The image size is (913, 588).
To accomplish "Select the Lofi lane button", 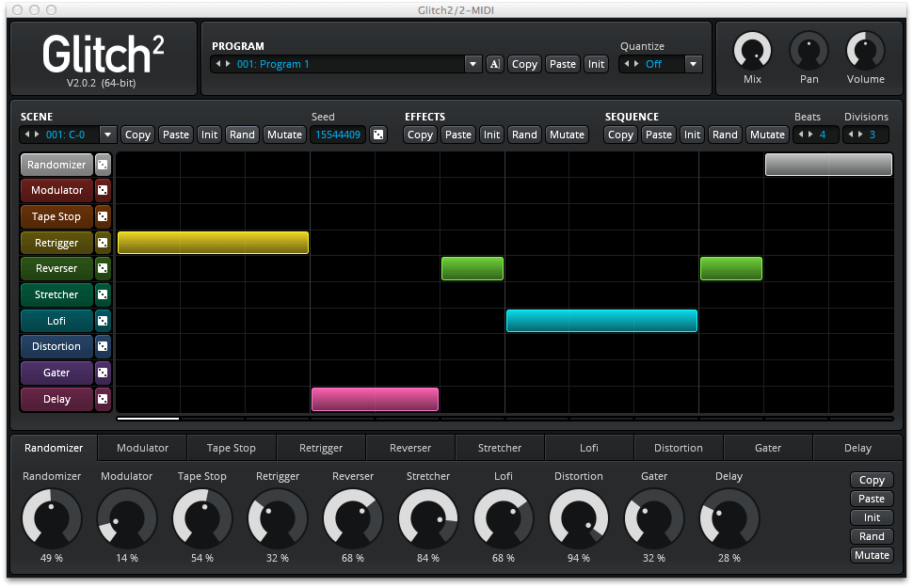I will (56, 321).
